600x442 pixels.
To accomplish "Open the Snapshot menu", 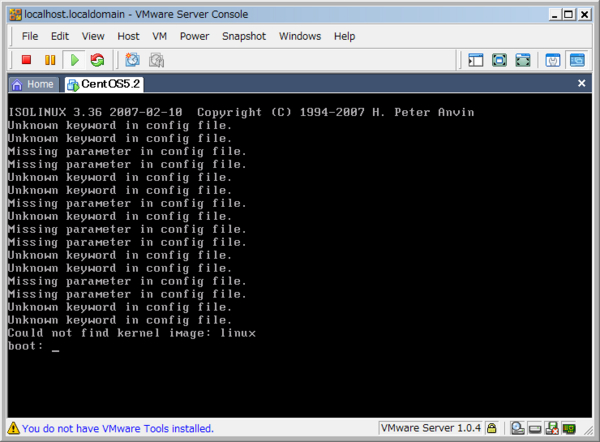I will (244, 36).
